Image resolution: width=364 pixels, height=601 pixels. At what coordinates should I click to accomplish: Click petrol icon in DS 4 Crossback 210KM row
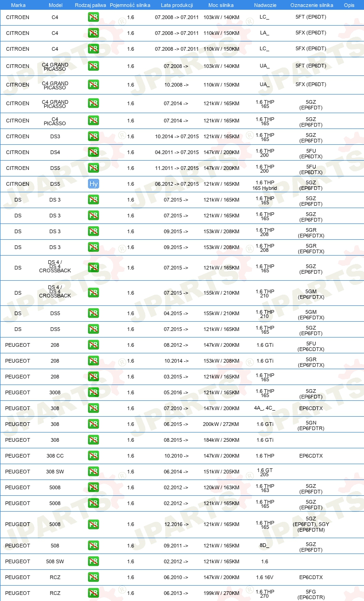coord(94,293)
